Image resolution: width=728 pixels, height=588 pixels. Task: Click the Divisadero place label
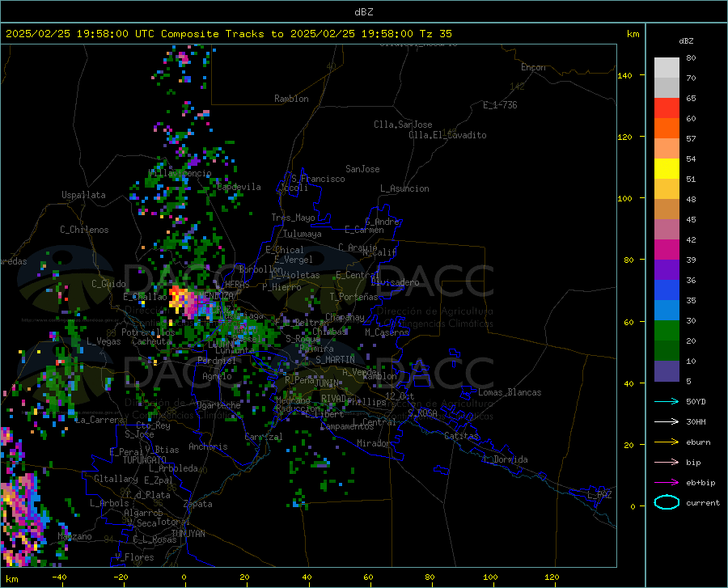395,282
